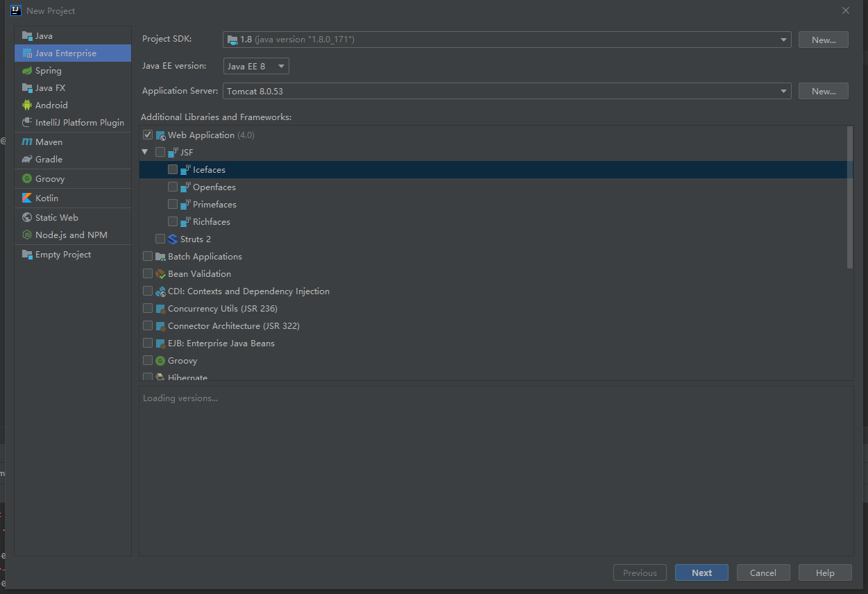
Task: Check the Bean Validation checkbox
Action: coord(148,274)
